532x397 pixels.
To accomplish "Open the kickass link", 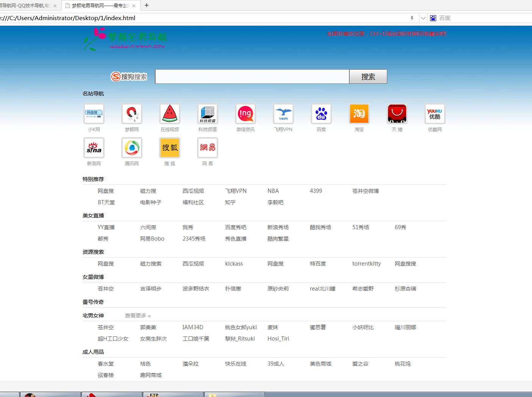I will pyautogui.click(x=234, y=264).
